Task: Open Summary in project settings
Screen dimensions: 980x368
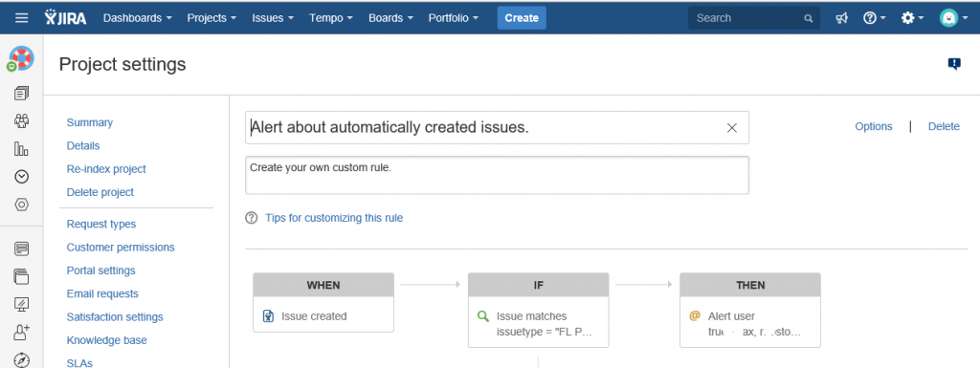Action: coord(90,122)
